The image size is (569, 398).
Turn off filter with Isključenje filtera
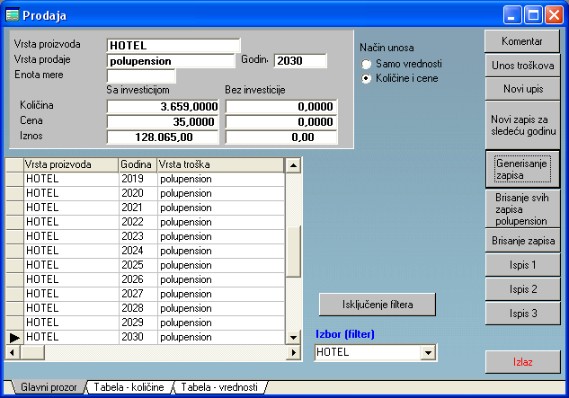tap(377, 304)
